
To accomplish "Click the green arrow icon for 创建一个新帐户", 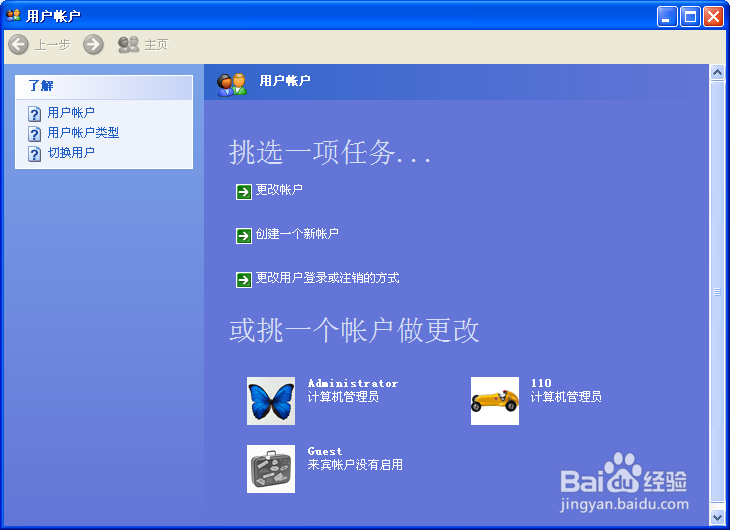I will pyautogui.click(x=243, y=236).
